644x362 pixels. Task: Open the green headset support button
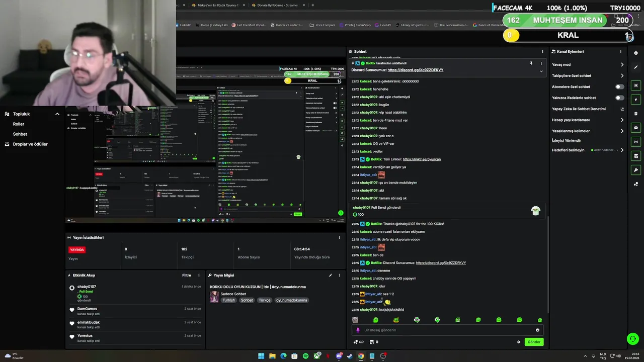(633, 338)
